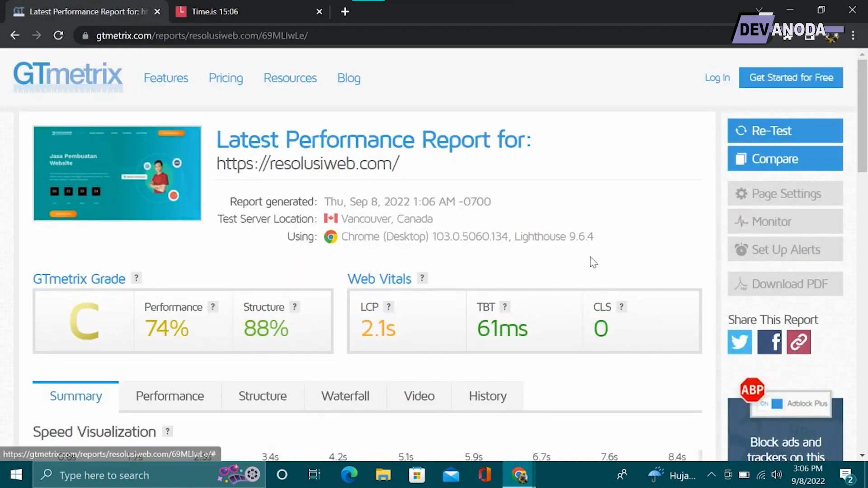Open Blog in navigation
Screen dimensions: 868x488
point(349,78)
